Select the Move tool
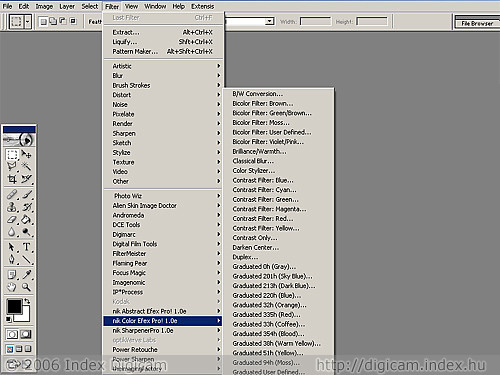This screenshot has height=375, width=500. tap(26, 154)
